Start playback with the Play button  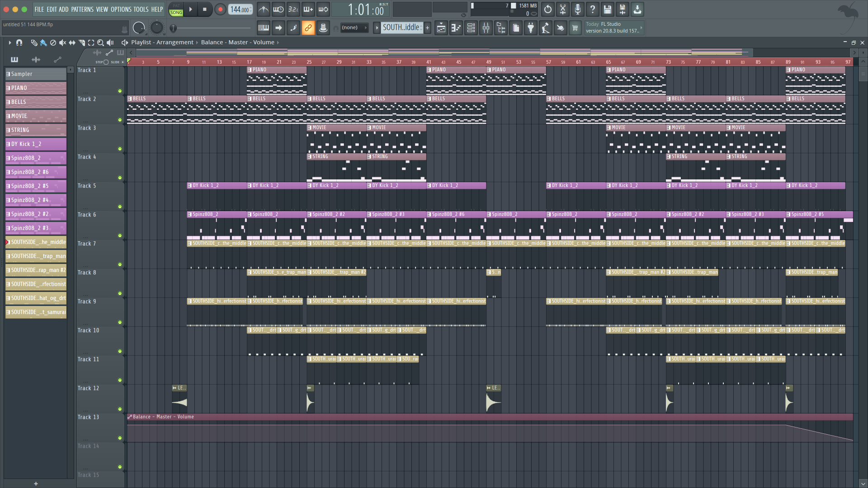[190, 9]
